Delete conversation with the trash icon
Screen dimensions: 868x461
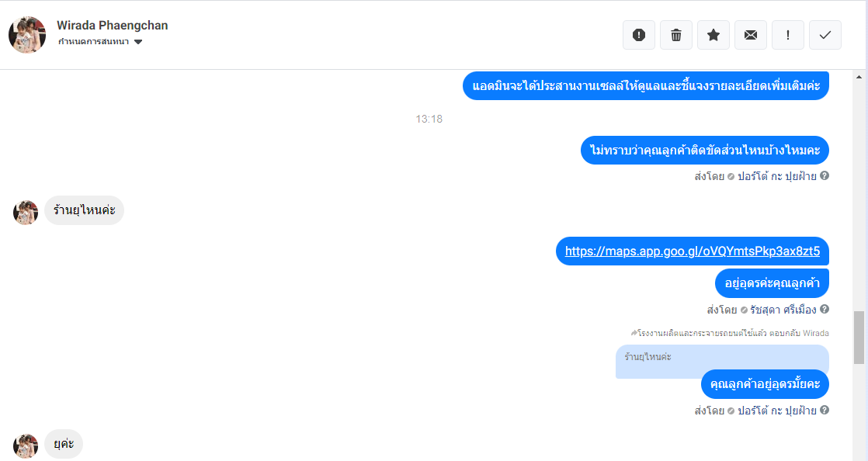click(x=676, y=35)
